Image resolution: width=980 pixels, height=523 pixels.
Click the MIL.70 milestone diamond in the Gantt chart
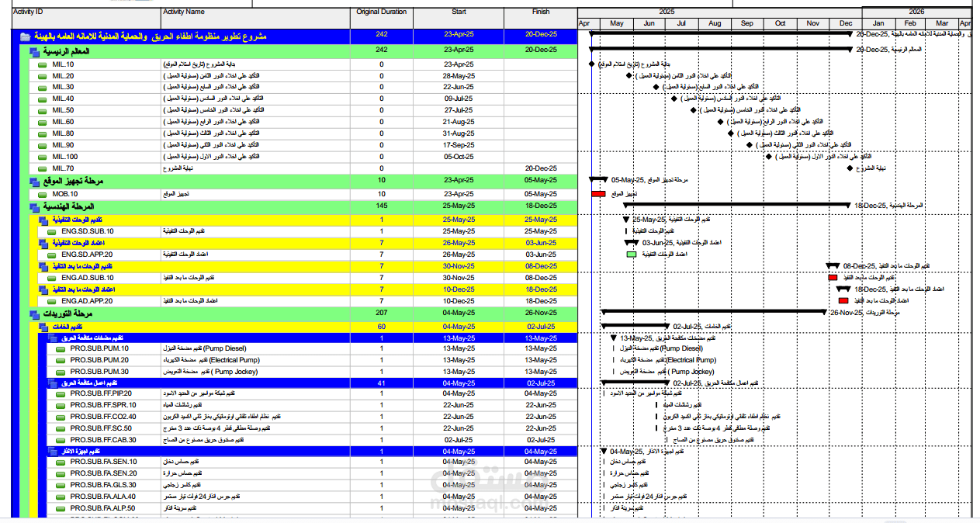(x=850, y=168)
